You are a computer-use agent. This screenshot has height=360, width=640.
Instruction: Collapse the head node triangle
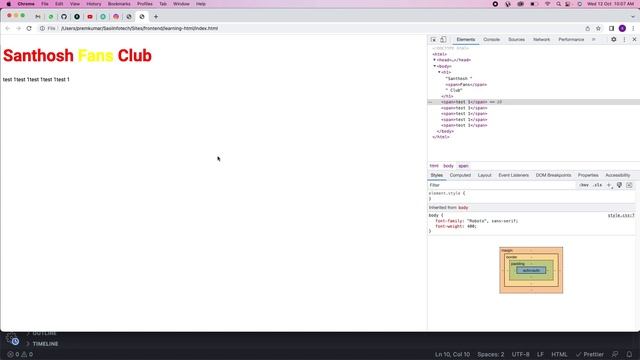click(x=435, y=60)
